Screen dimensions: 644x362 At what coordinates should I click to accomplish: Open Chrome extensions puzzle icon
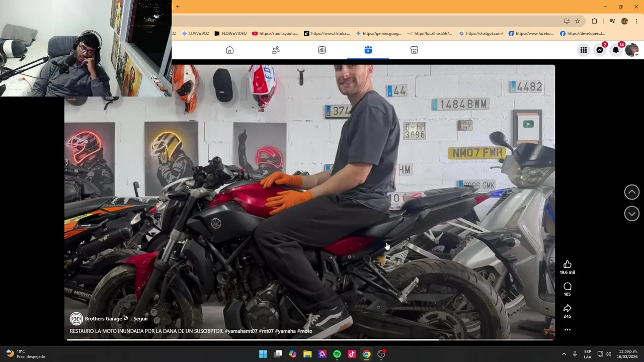[x=595, y=21]
